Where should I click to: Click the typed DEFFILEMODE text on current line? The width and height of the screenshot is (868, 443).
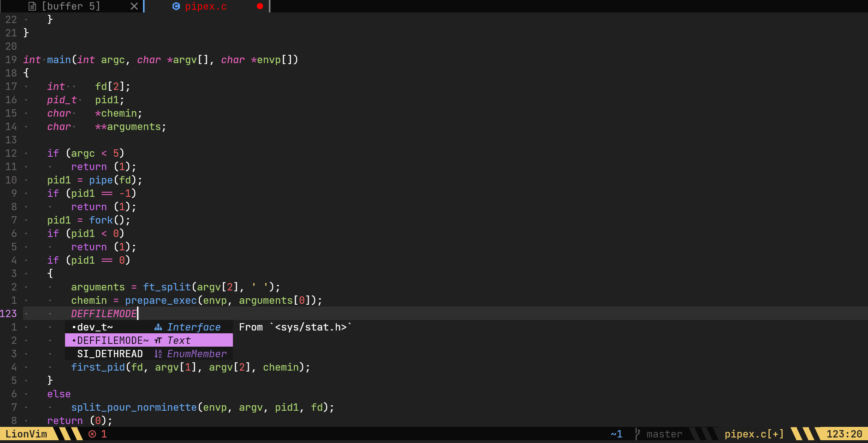[104, 314]
